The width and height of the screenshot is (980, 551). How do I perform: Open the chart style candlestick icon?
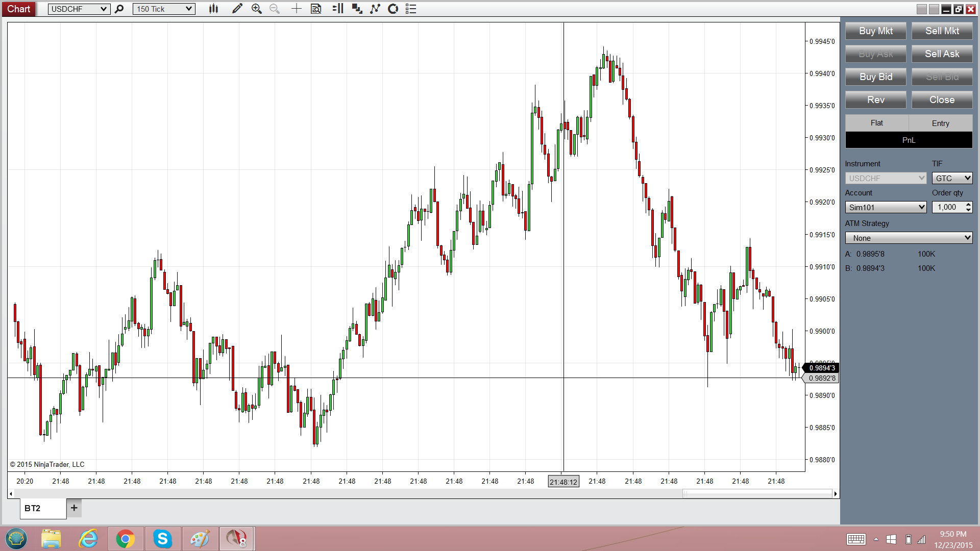[213, 9]
